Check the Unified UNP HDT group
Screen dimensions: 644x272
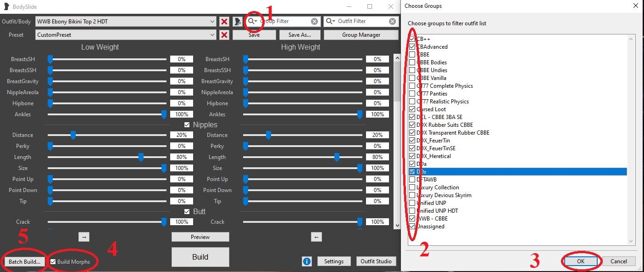(412, 211)
